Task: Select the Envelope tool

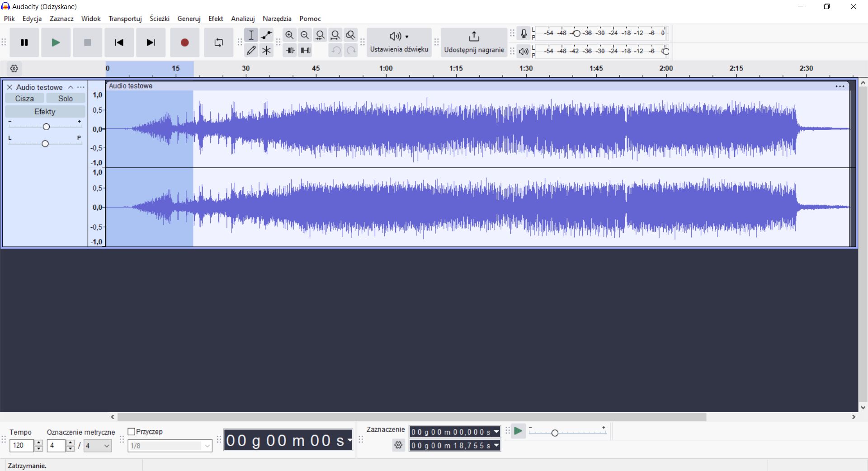Action: (266, 35)
